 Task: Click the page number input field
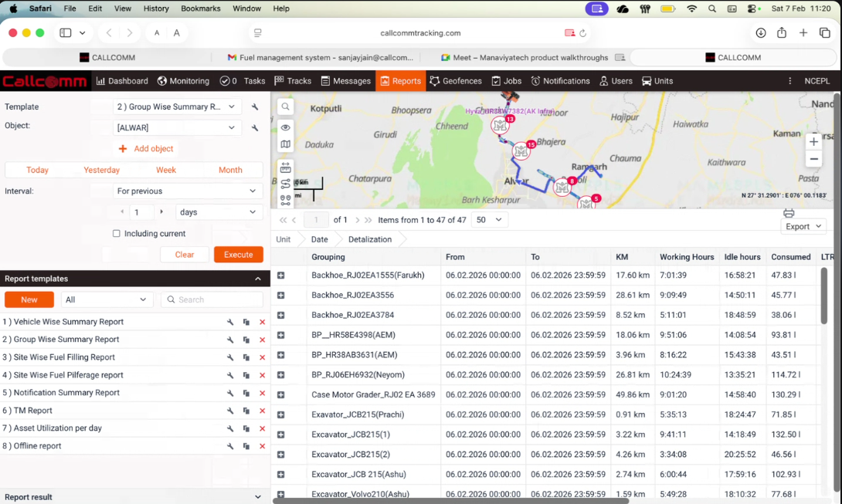315,219
